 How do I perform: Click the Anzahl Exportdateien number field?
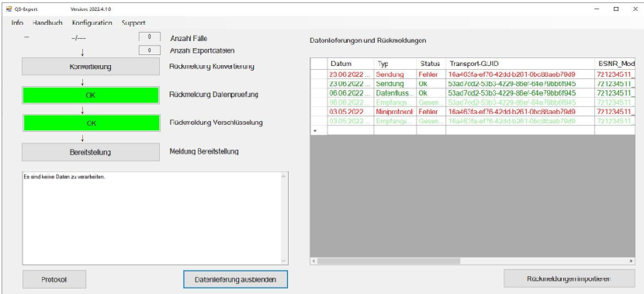tap(149, 50)
